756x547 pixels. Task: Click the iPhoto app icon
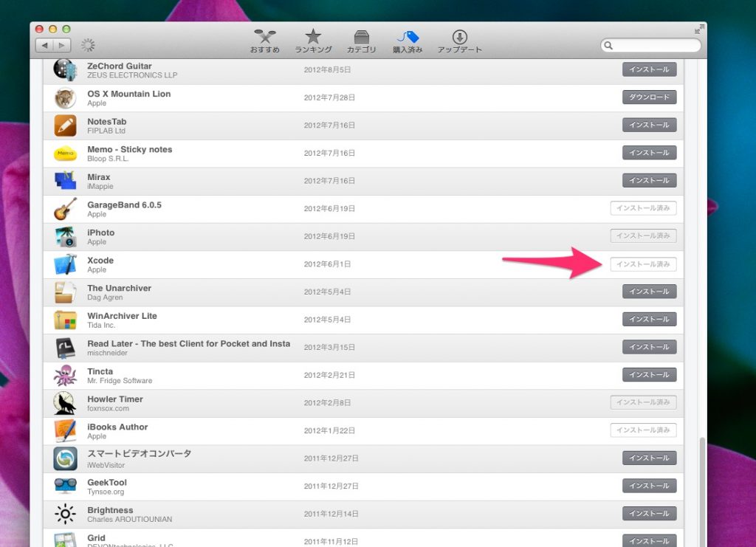[x=65, y=237]
